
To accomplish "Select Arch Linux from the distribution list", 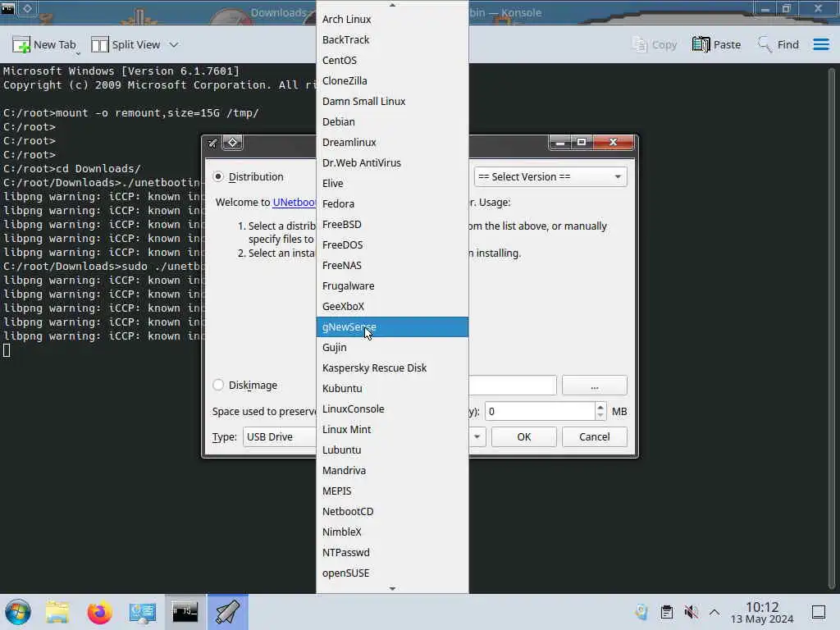I will click(392, 20).
